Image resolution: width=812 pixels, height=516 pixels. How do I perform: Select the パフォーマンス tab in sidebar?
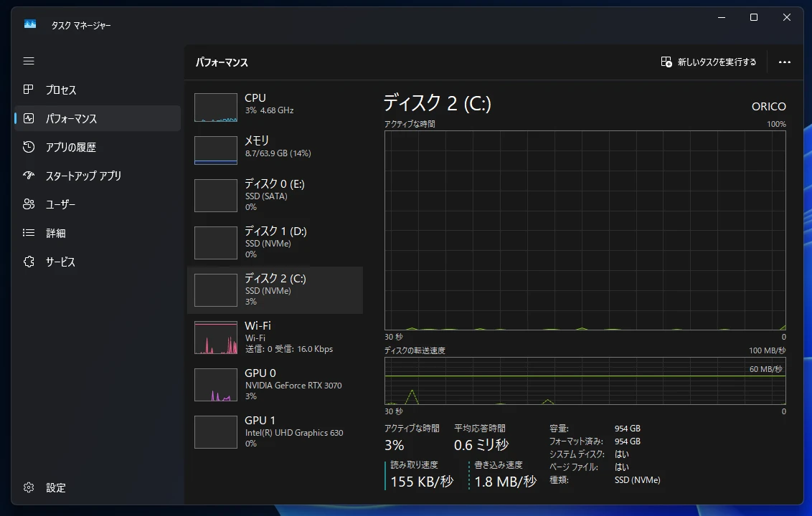(98, 119)
